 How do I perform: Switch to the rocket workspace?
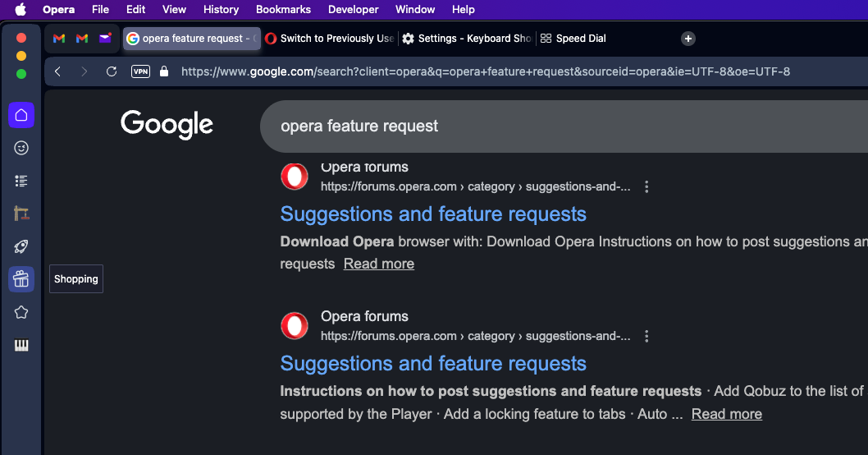[21, 246]
